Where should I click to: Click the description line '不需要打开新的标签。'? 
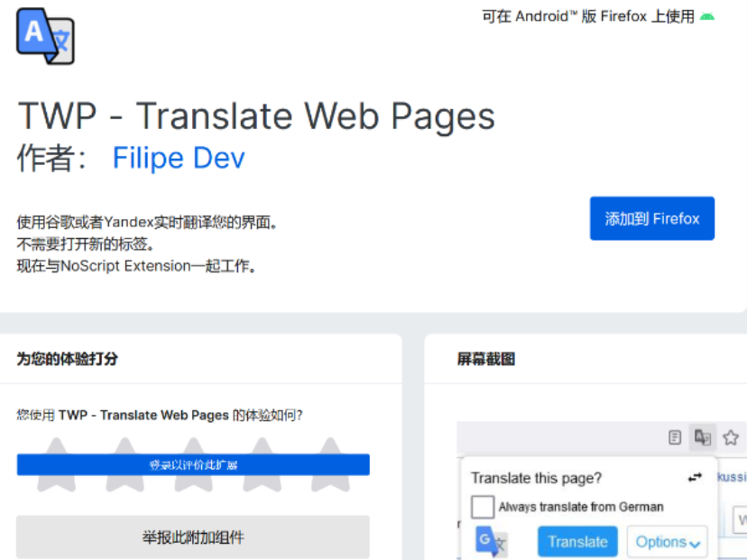(x=86, y=244)
